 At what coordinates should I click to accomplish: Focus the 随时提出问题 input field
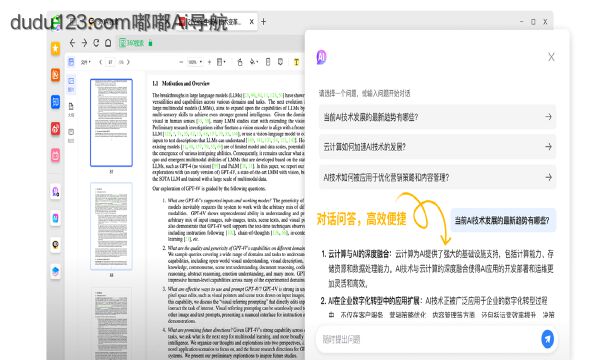click(429, 339)
